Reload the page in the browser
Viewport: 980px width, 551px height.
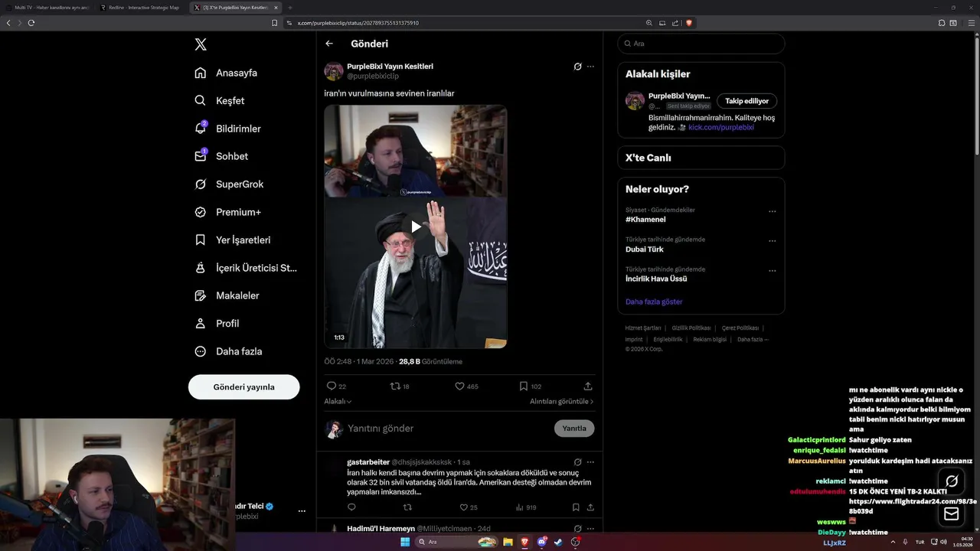(x=31, y=23)
